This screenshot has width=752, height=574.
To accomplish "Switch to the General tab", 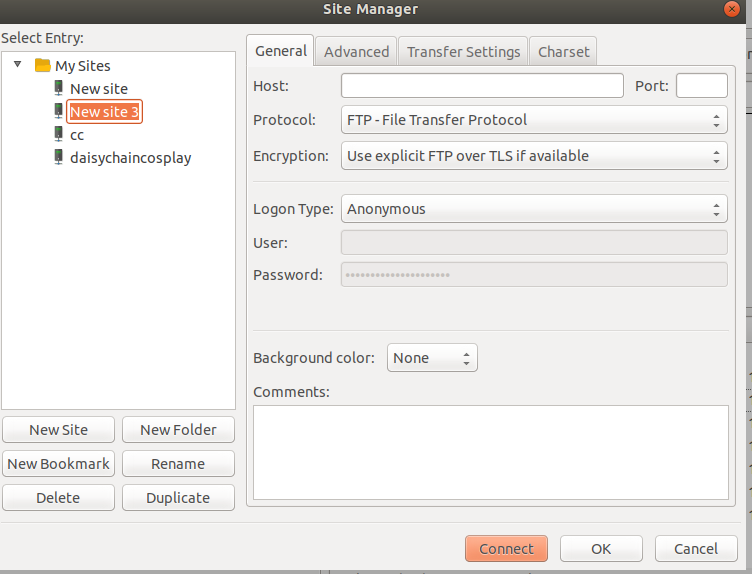I will 281,51.
